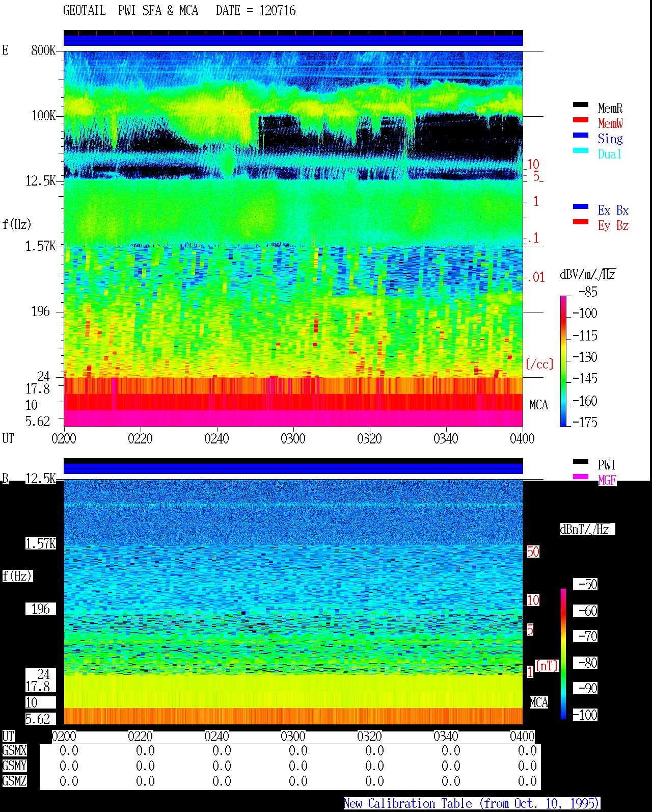
Task: Click the blue Ex Bx legend swatch
Action: [x=581, y=207]
